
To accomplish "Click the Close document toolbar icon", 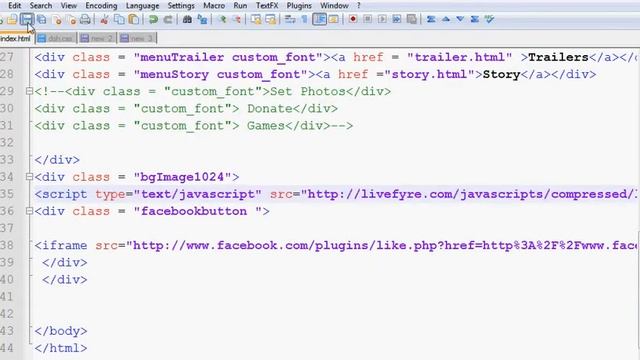I will tap(57, 19).
